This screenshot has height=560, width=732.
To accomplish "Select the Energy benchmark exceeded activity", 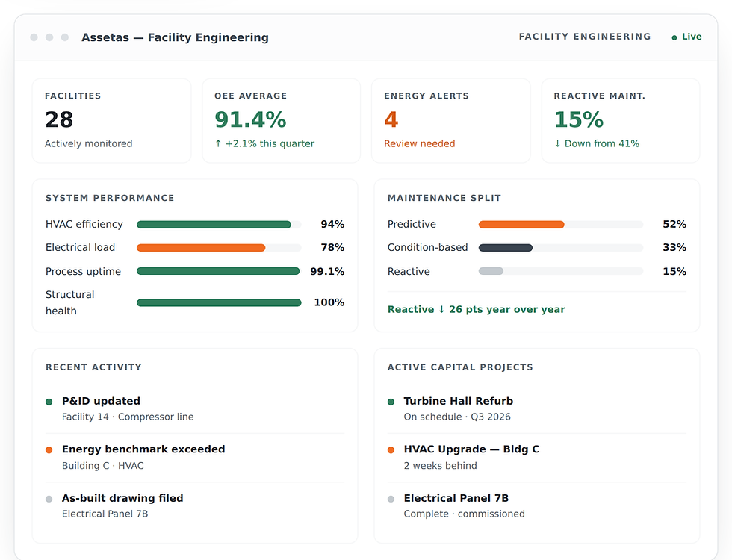I will [195, 457].
